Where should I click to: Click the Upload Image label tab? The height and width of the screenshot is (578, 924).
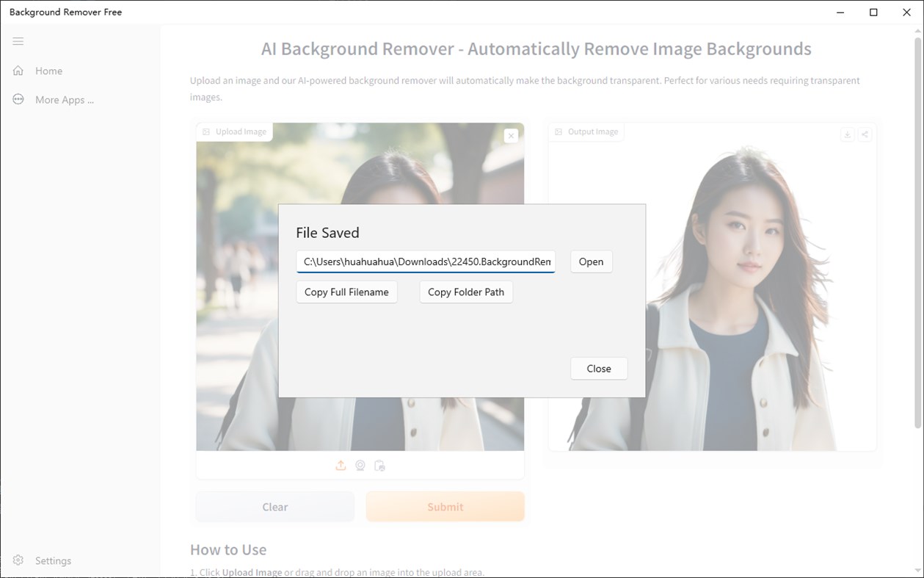point(233,131)
